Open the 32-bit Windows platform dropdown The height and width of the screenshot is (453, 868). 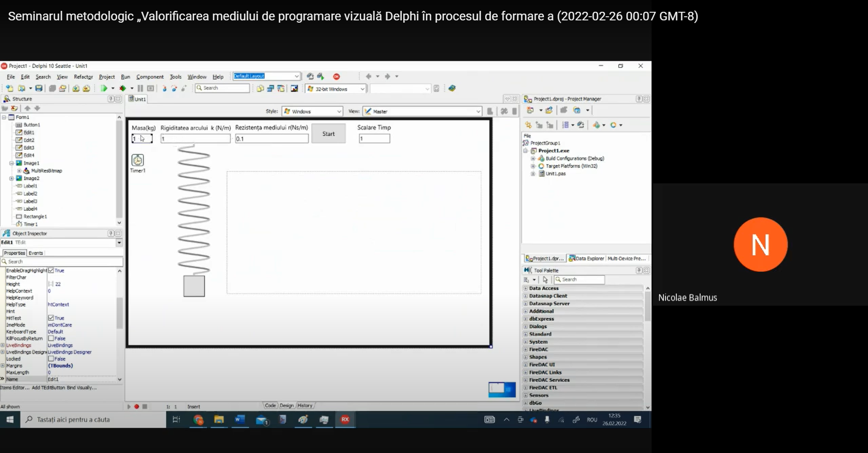click(x=362, y=89)
